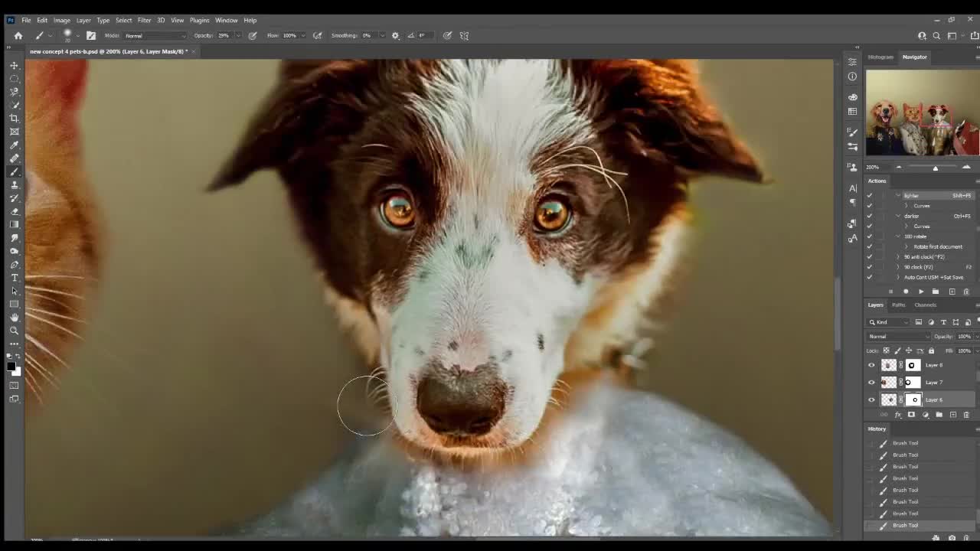Click the symmetry paint butterfly icon
This screenshot has width=980, height=551.
tap(464, 35)
